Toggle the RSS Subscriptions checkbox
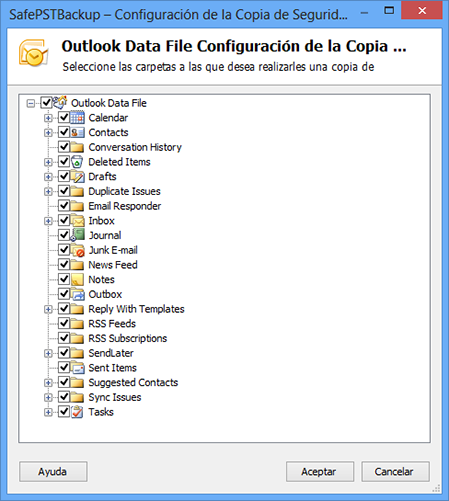Image resolution: width=449 pixels, height=501 pixels. coord(64,338)
